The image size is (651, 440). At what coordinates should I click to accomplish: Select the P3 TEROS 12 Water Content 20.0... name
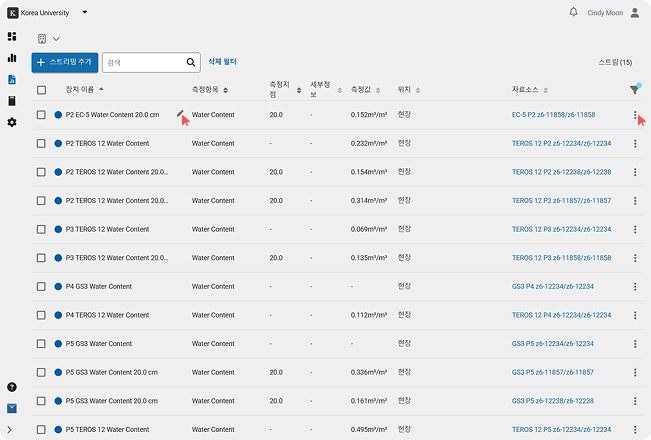(x=117, y=258)
